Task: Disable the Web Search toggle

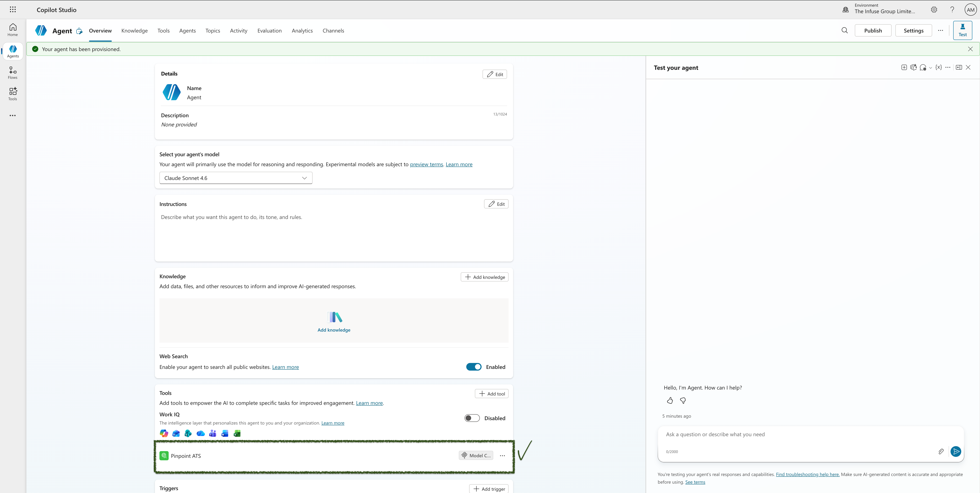Action: tap(474, 367)
